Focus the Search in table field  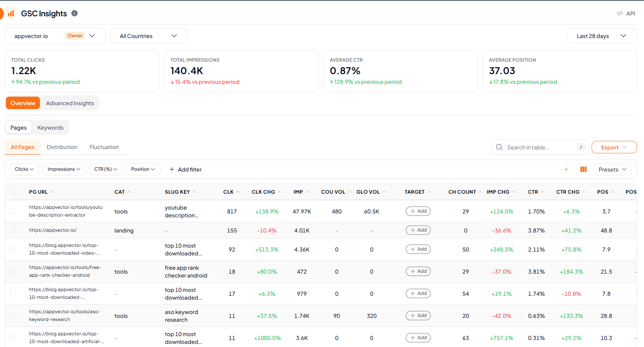point(540,147)
